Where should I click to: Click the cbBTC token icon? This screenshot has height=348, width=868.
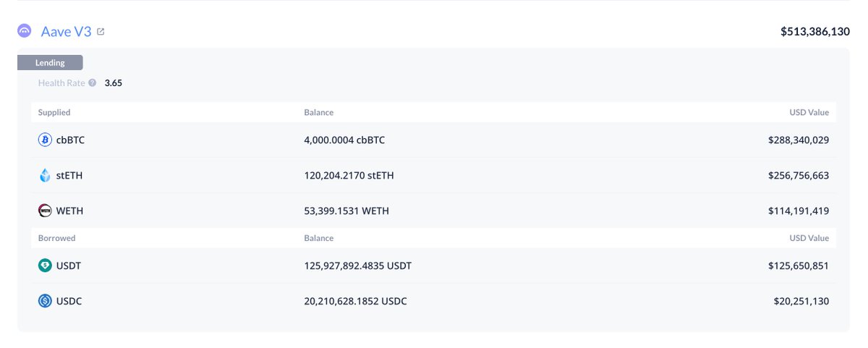[45, 140]
